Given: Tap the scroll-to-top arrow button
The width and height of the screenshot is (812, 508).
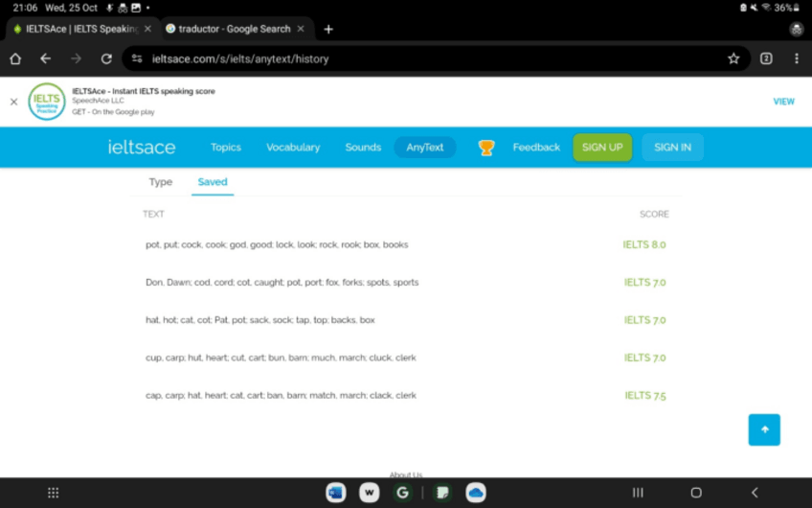Looking at the screenshot, I should [764, 429].
